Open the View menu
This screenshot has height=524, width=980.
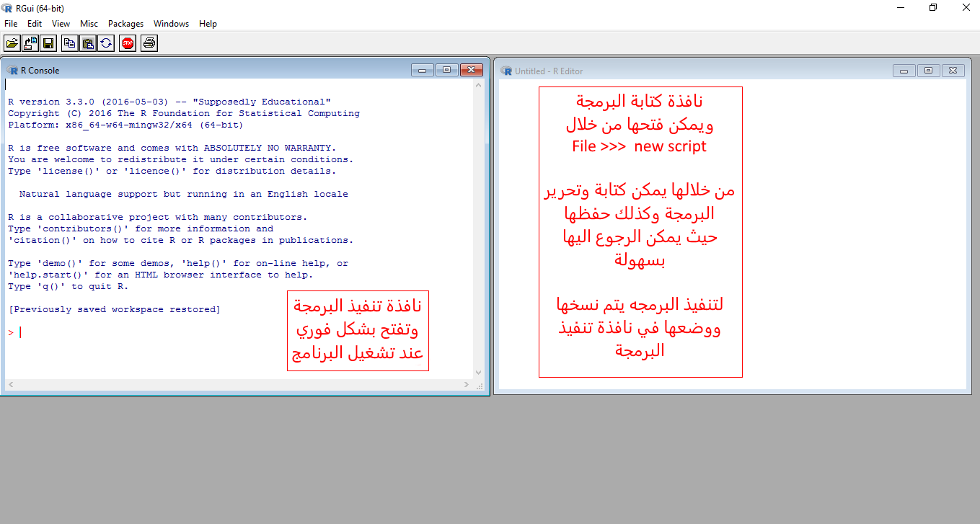tap(61, 24)
